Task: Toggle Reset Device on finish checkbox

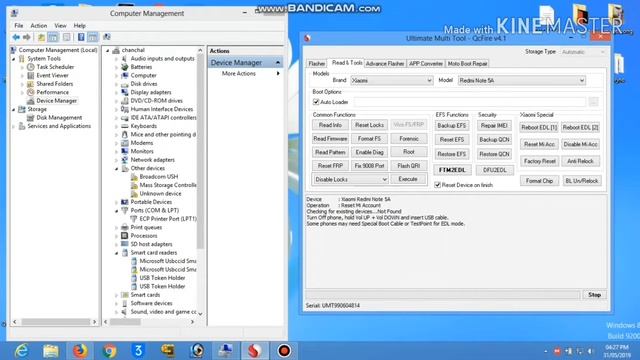Action: pos(438,185)
